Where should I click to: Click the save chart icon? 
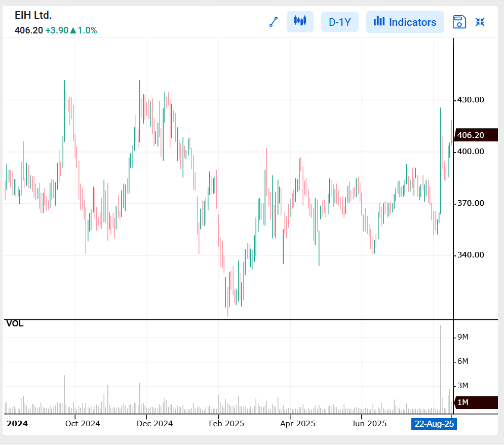[459, 22]
